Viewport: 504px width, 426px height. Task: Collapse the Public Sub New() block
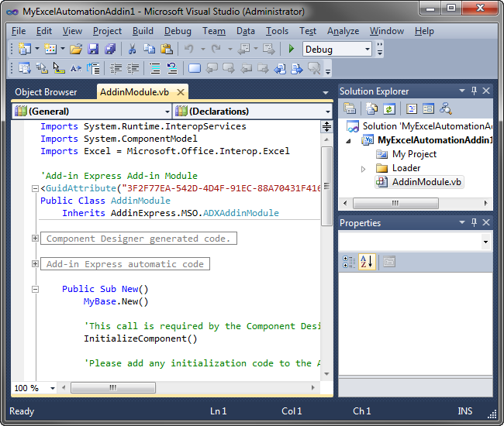36,289
